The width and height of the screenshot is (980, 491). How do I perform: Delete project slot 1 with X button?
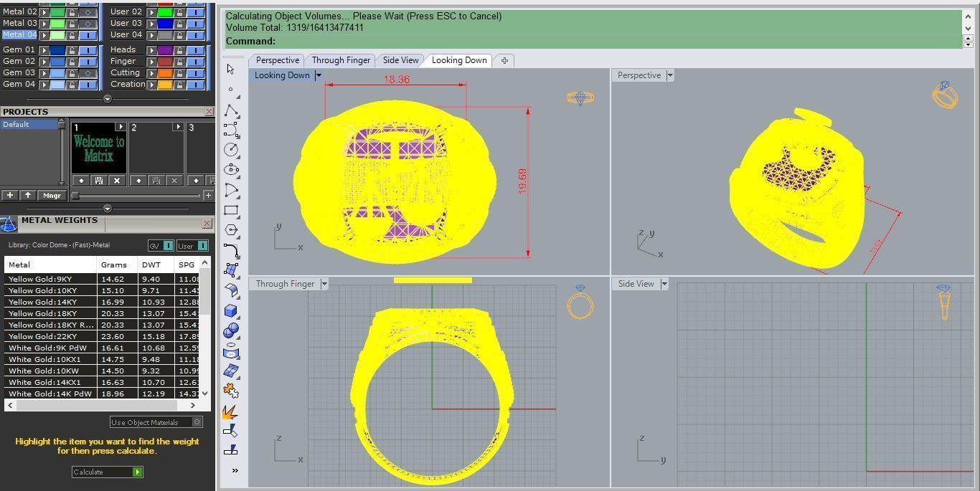[116, 181]
